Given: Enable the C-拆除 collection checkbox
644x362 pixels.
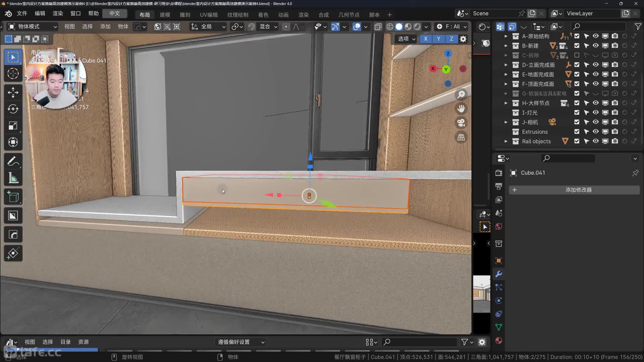Looking at the screenshot, I should pyautogui.click(x=577, y=55).
